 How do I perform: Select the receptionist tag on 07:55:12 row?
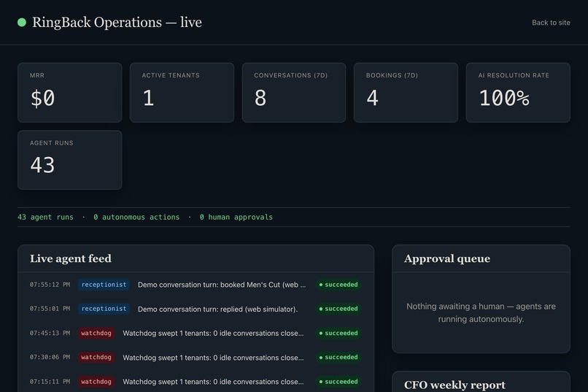tap(104, 285)
